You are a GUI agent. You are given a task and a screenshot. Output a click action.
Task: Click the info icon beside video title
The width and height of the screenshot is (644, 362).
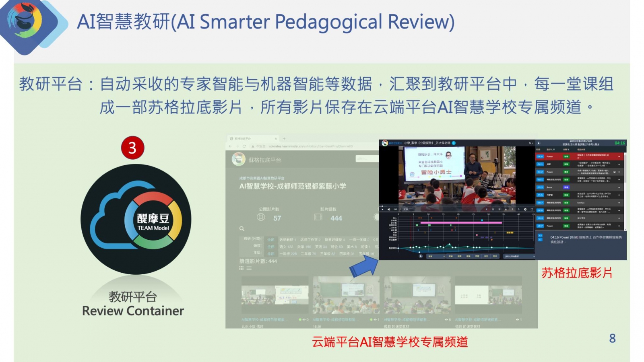(454, 143)
